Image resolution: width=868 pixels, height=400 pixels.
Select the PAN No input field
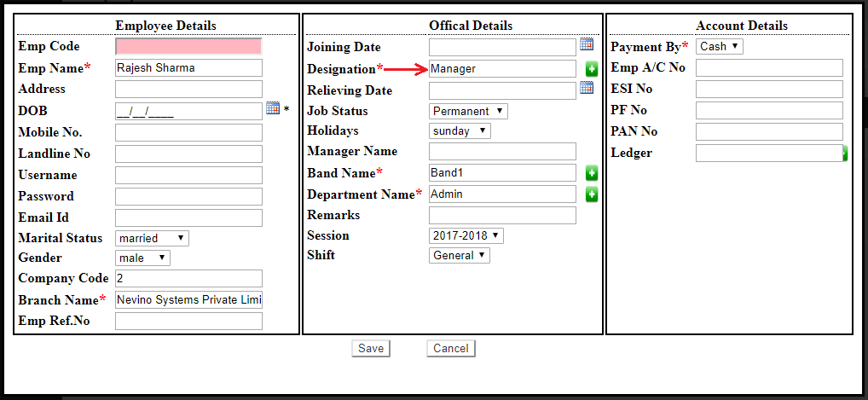(x=769, y=131)
